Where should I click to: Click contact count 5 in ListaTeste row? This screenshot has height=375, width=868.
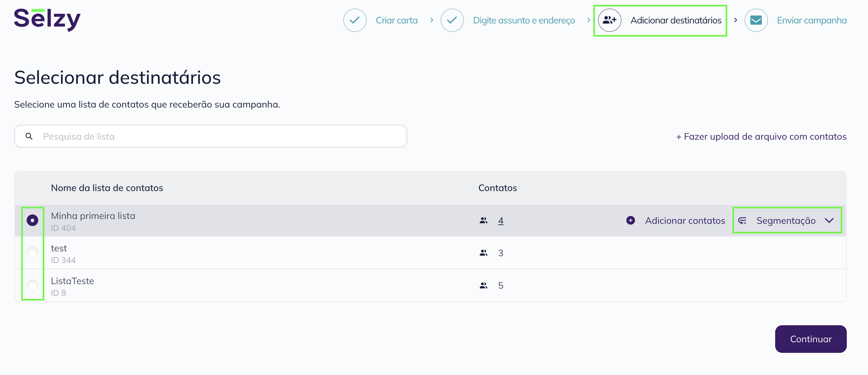tap(501, 285)
